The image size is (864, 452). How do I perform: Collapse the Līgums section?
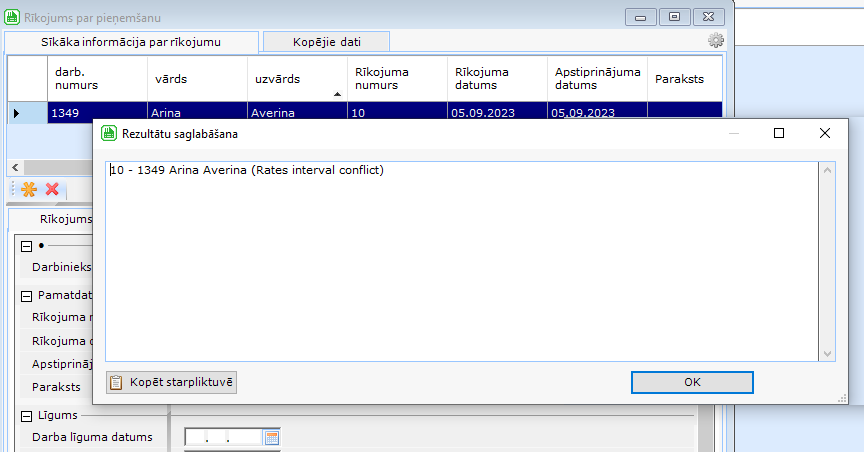click(26, 415)
